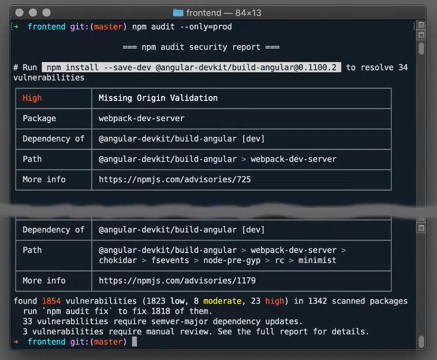Click the split-pane icon beside the lower pane's Dependency row
The height and width of the screenshot is (360, 437).
[421, 228]
